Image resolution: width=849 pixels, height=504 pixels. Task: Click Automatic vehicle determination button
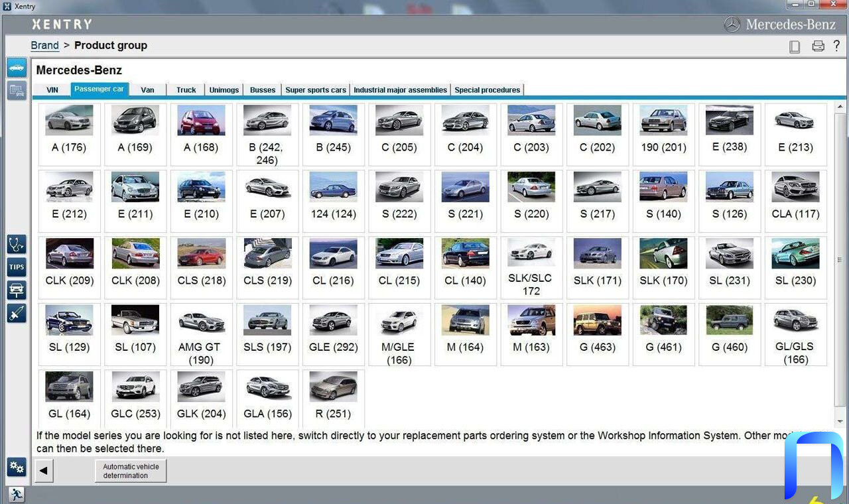[131, 471]
